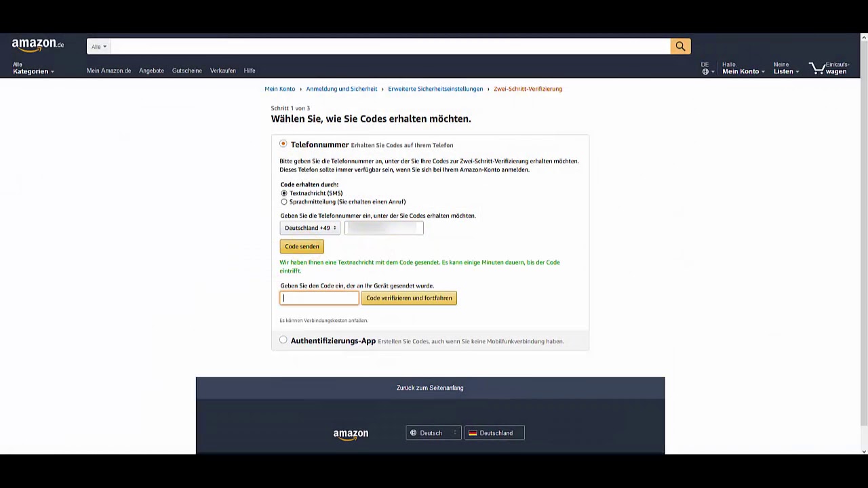Open the Amazon.de home logo

pos(38,45)
